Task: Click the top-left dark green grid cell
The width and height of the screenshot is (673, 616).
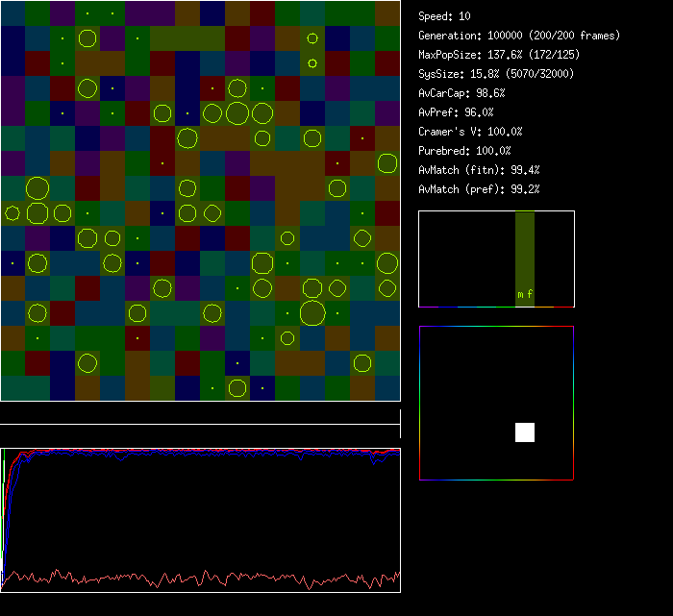Action: [x=12, y=12]
